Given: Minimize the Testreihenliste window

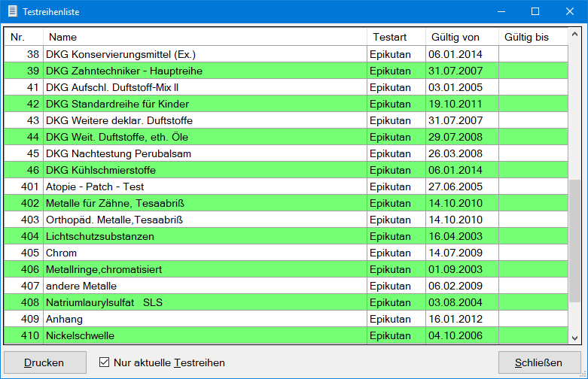Looking at the screenshot, I should [x=501, y=11].
